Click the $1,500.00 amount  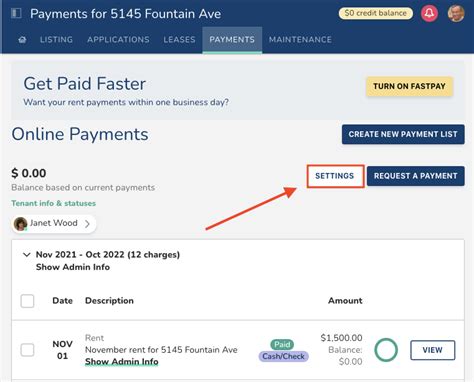click(x=341, y=338)
